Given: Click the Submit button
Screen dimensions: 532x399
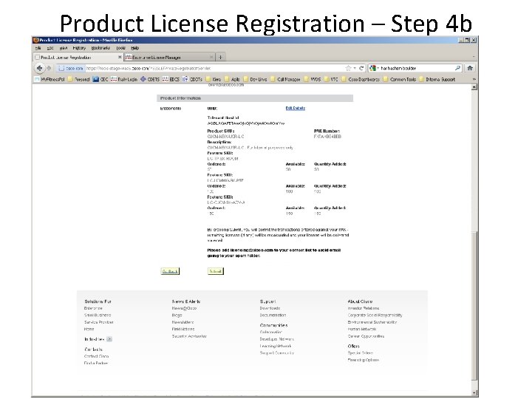Looking at the screenshot, I should (216, 271).
